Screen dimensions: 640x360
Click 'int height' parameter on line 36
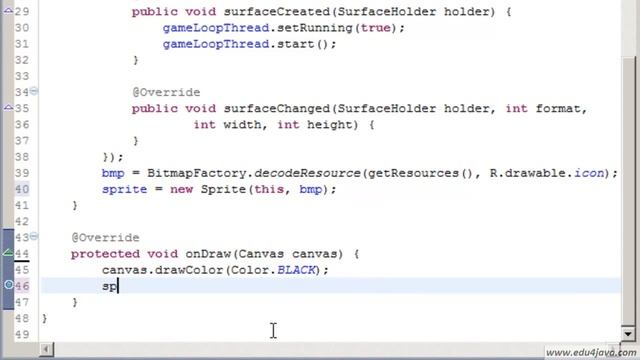pyautogui.click(x=315, y=124)
